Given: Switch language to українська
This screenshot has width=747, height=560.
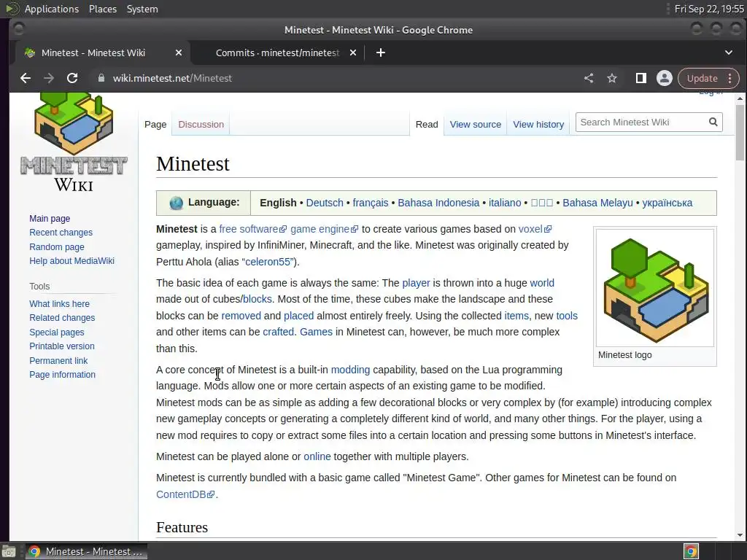Looking at the screenshot, I should tap(667, 203).
